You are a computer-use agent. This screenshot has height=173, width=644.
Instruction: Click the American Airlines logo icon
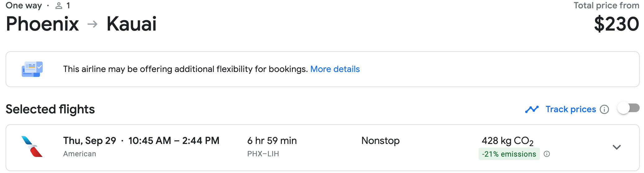[x=32, y=146]
